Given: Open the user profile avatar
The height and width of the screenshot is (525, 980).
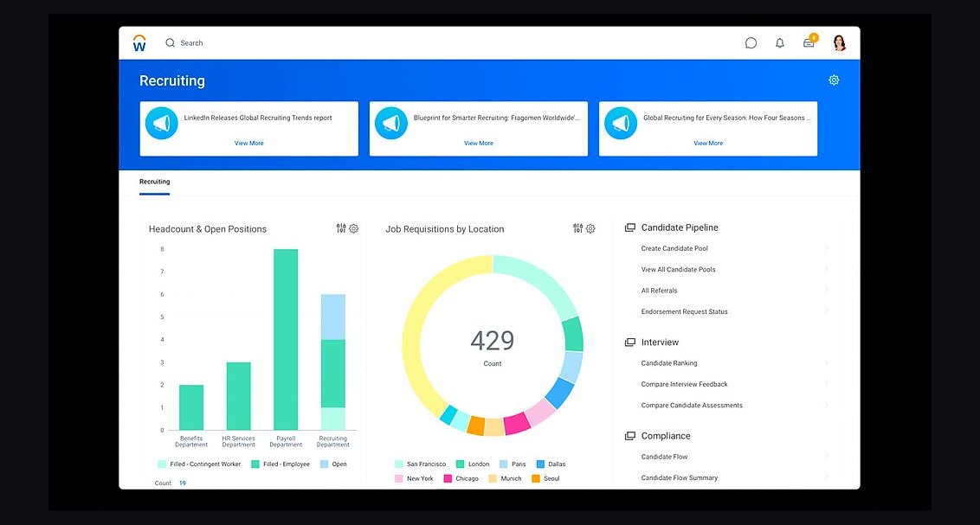Looking at the screenshot, I should point(840,42).
